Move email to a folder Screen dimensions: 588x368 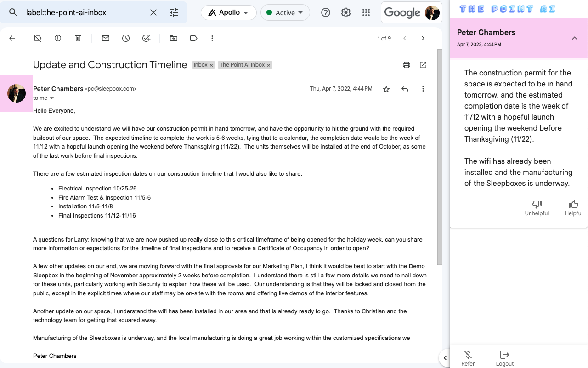coord(174,38)
